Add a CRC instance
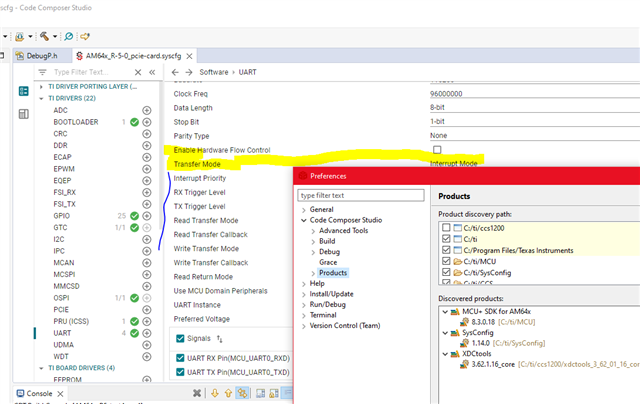The image size is (640, 404). (x=147, y=134)
